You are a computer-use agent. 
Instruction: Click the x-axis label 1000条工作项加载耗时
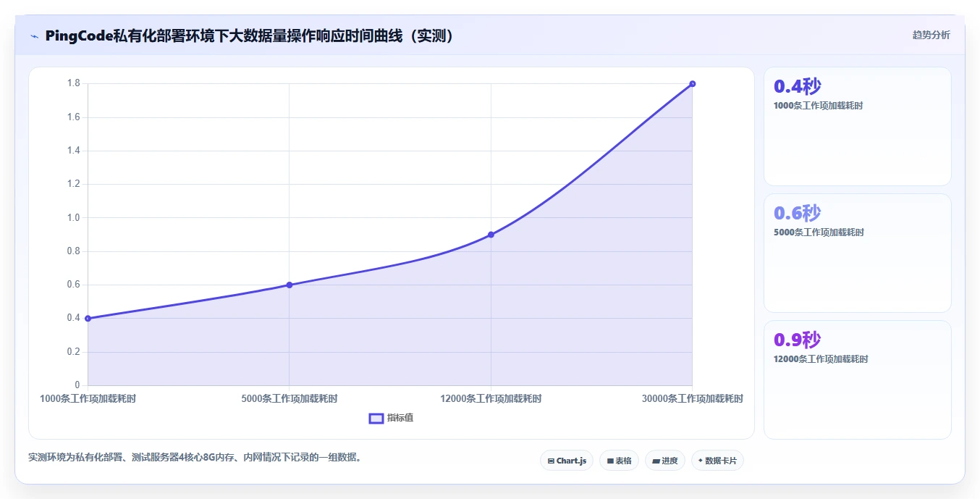88,399
